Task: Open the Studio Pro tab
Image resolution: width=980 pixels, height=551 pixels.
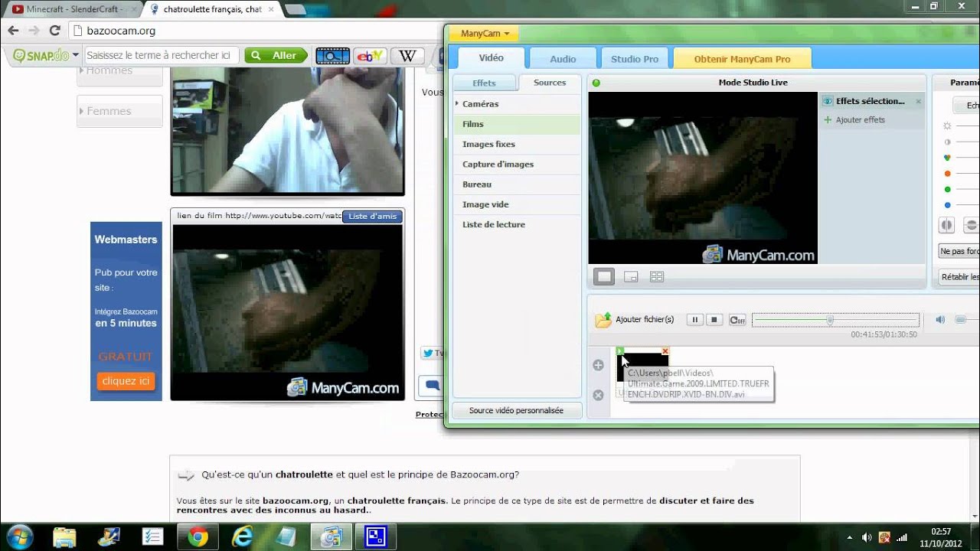Action: [635, 59]
